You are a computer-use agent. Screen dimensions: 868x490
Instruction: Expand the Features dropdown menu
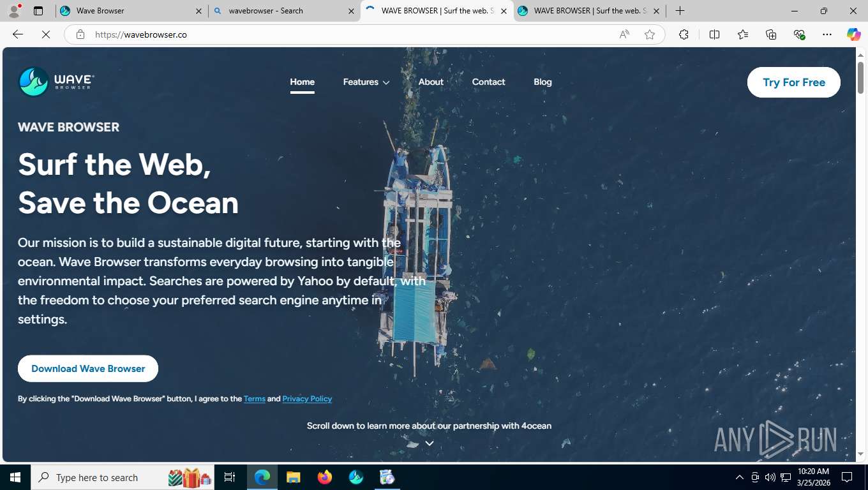[366, 82]
